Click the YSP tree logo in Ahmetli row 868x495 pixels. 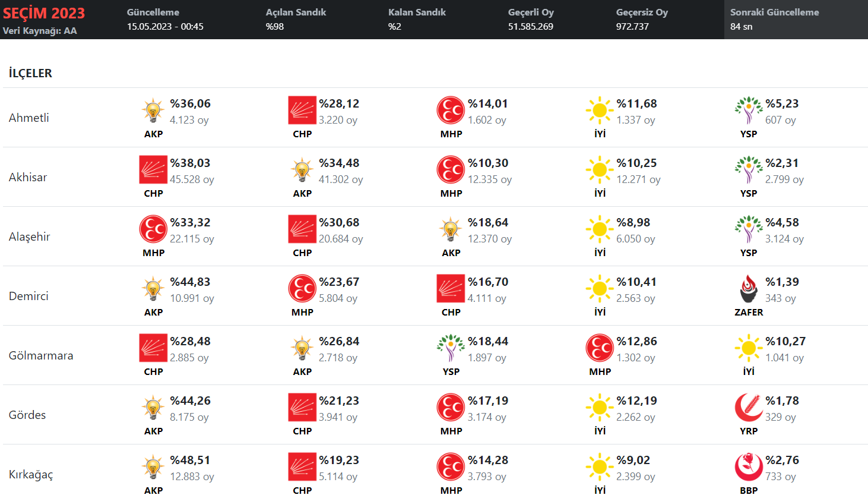[x=749, y=111]
